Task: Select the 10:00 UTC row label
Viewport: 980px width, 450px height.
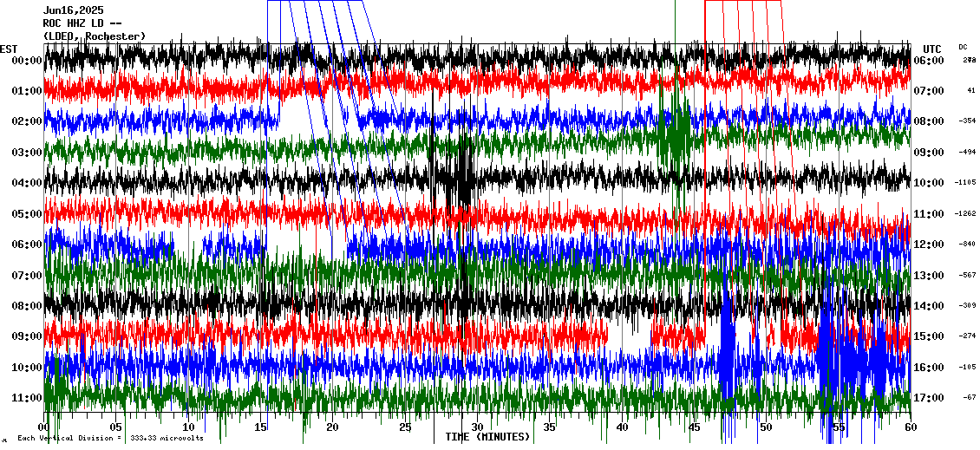Action: tap(928, 183)
